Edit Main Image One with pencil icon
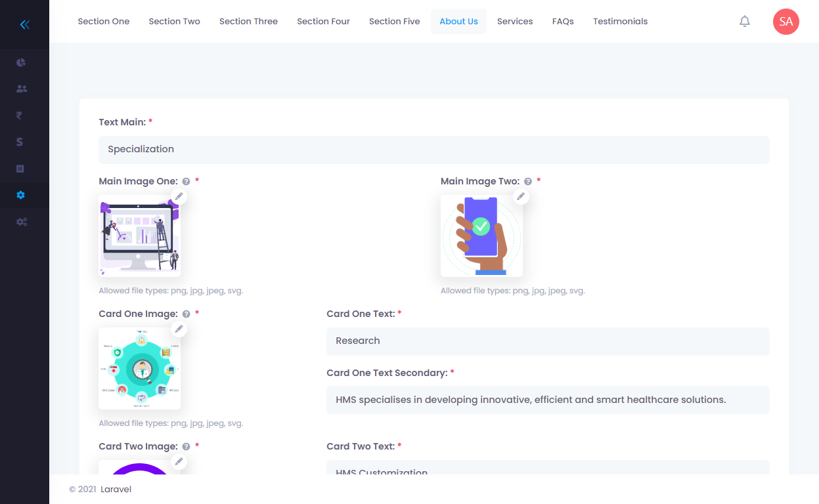Image resolution: width=819 pixels, height=504 pixels. click(179, 196)
